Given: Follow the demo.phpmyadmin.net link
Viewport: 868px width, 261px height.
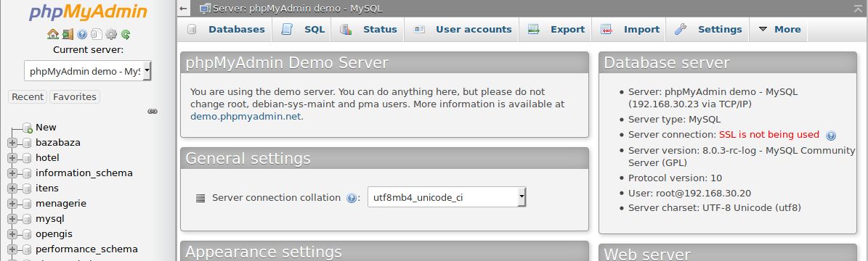Looking at the screenshot, I should pyautogui.click(x=246, y=116).
